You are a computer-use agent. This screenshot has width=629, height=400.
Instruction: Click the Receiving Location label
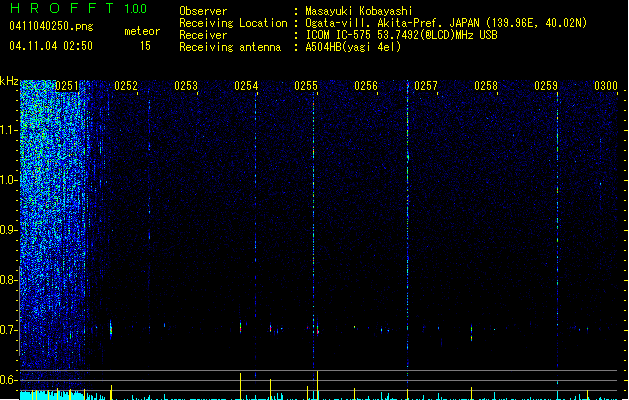point(233,23)
